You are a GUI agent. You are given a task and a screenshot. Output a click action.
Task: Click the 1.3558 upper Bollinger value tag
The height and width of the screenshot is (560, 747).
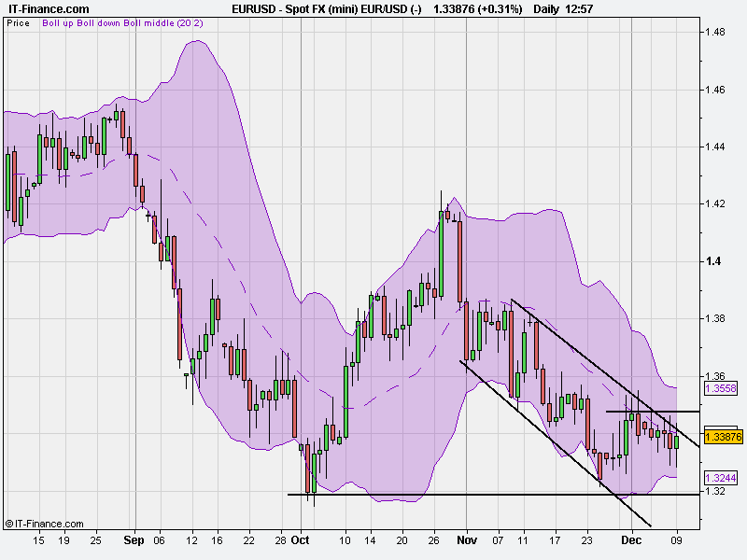point(720,388)
